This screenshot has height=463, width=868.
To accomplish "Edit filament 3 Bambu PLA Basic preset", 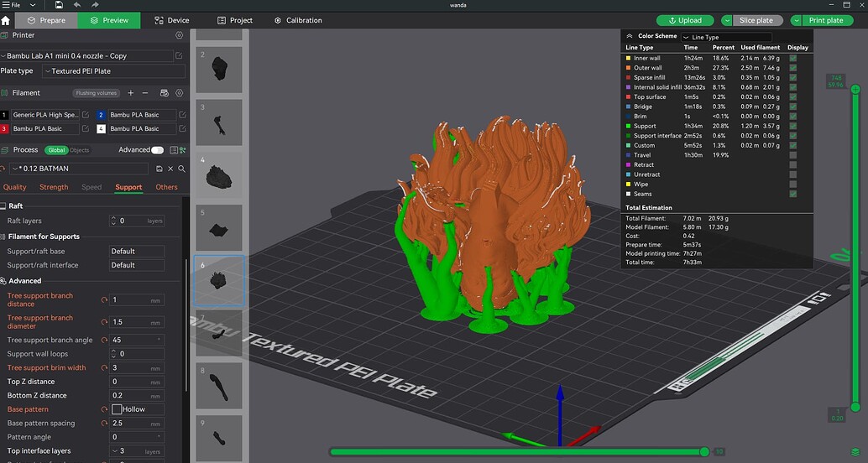I will tap(86, 128).
